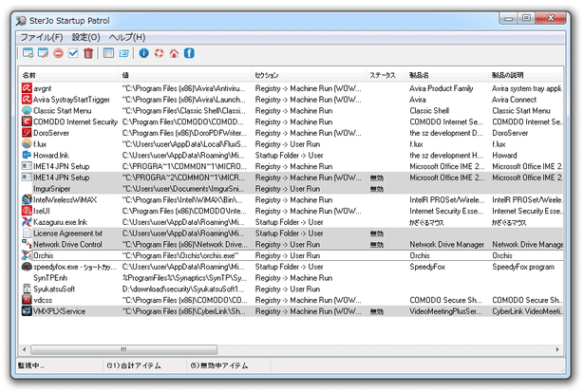Click the red house homepage icon

click(174, 53)
